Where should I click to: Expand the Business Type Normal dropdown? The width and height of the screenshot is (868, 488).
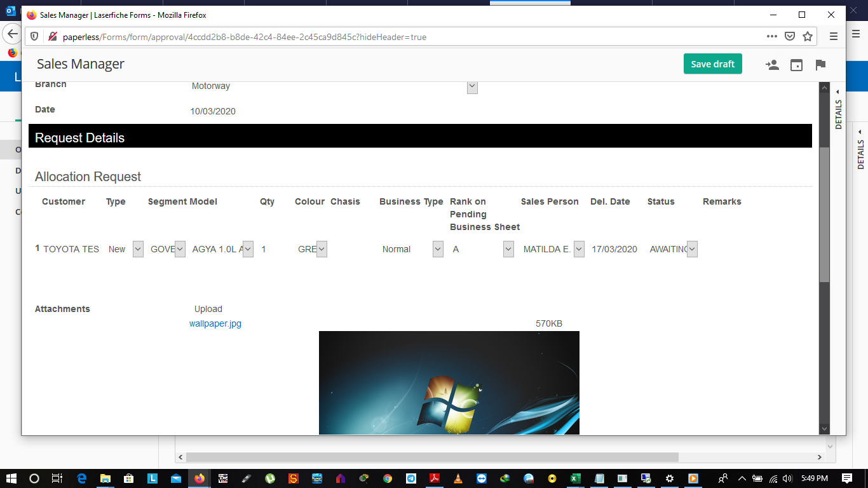pyautogui.click(x=438, y=249)
